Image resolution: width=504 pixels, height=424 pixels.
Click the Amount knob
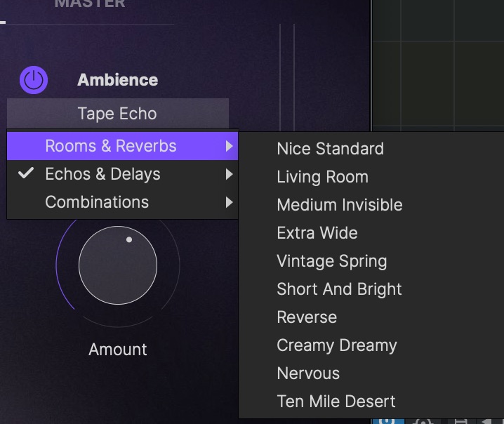click(118, 265)
